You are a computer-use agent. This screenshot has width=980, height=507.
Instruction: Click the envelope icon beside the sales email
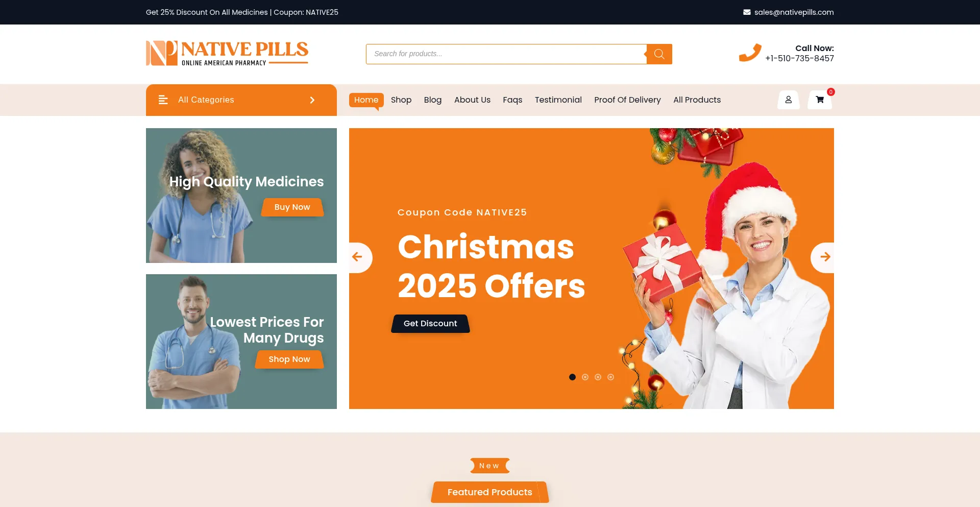click(x=747, y=12)
